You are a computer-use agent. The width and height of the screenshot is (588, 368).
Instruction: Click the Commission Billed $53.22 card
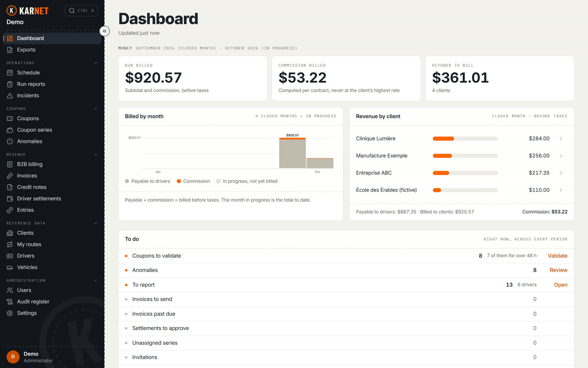(346, 78)
